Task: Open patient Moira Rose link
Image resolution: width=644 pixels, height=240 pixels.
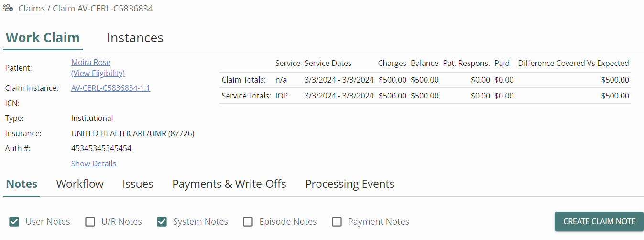Action: tap(91, 62)
